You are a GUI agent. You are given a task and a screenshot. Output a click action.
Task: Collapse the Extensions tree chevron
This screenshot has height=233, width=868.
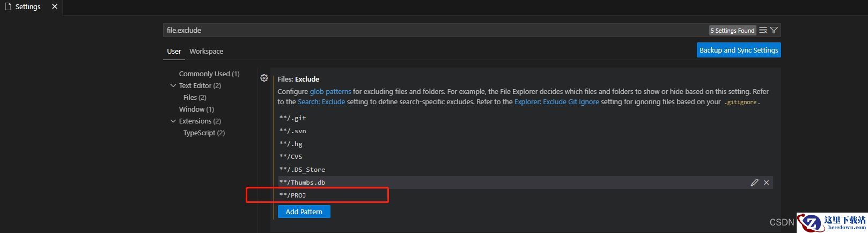tap(173, 121)
